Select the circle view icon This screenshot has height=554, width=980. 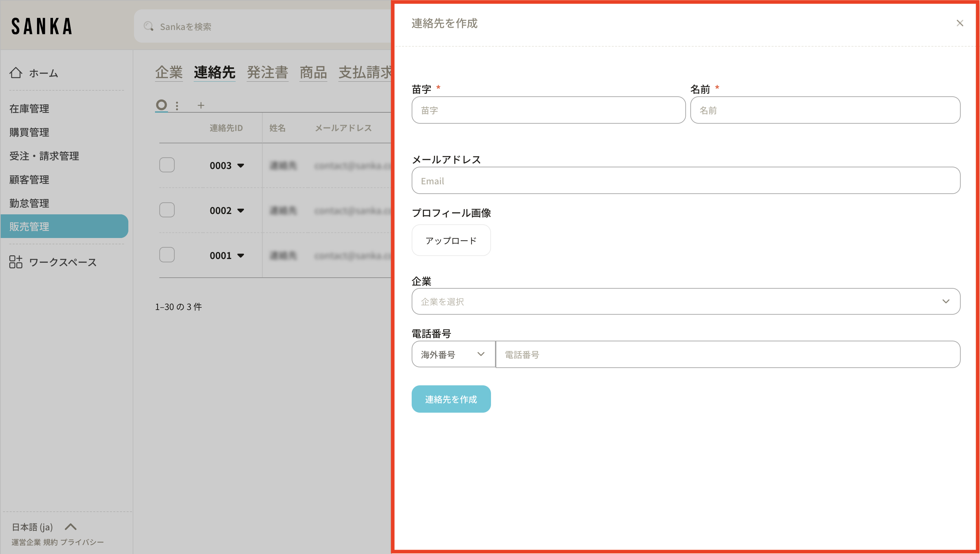click(x=161, y=105)
